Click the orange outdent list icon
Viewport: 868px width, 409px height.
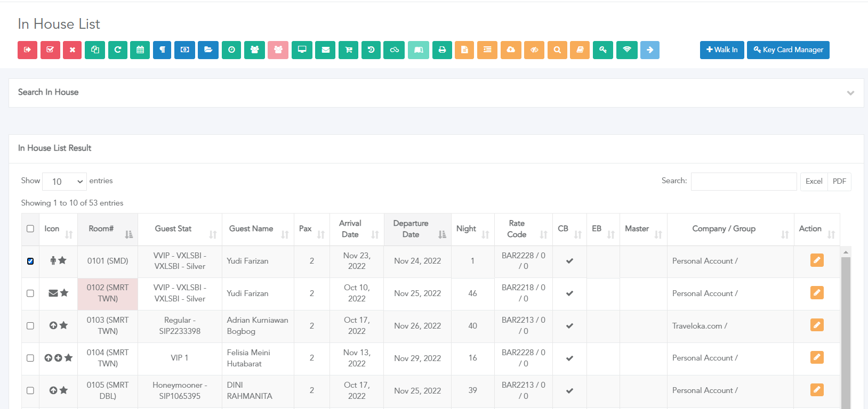(487, 50)
